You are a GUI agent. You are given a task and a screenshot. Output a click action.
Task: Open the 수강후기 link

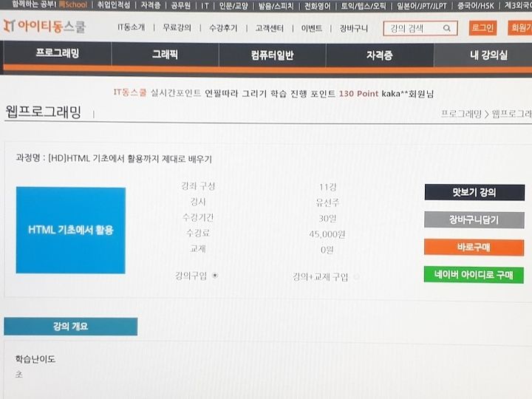(223, 28)
